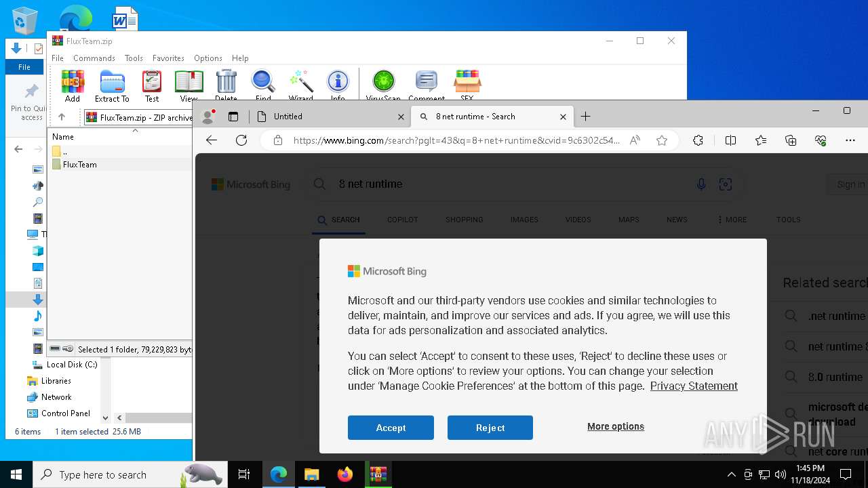Image resolution: width=868 pixels, height=488 pixels.
Task: Open the Bing VIDEOS tab
Action: click(578, 220)
